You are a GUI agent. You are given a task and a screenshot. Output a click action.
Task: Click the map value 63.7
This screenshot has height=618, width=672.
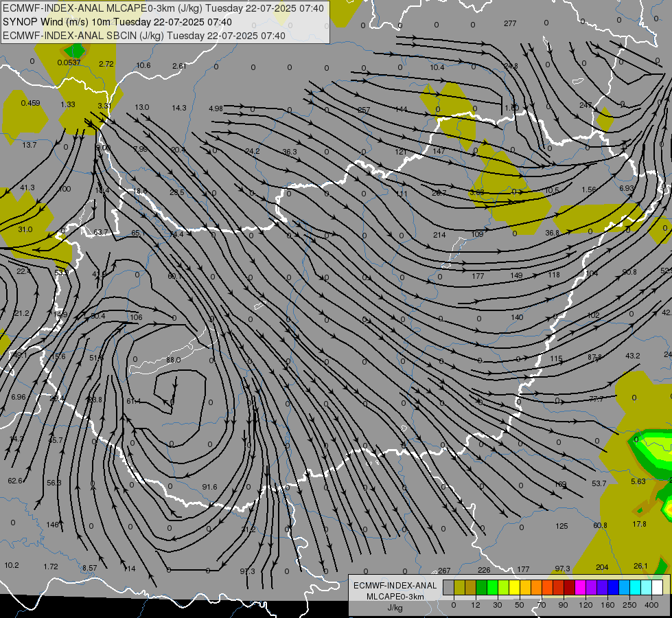point(101,233)
